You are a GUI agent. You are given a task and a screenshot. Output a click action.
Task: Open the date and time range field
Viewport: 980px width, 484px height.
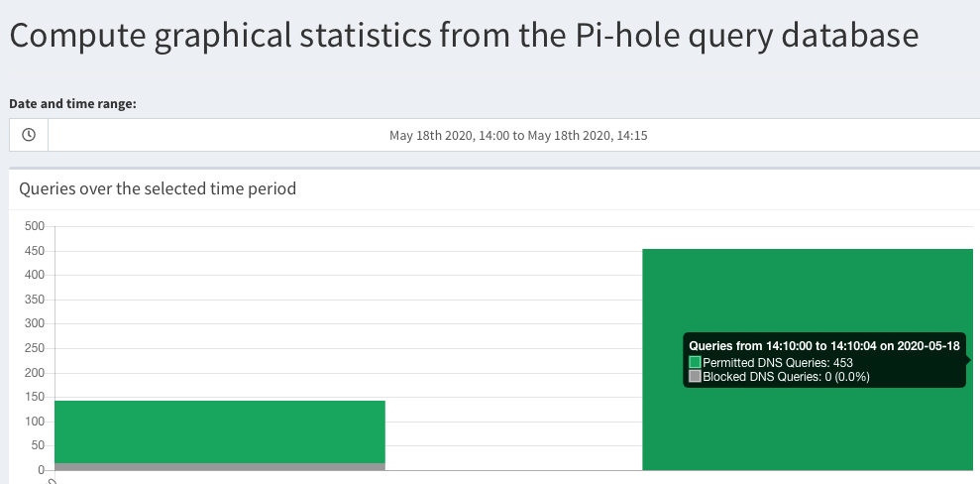click(518, 135)
